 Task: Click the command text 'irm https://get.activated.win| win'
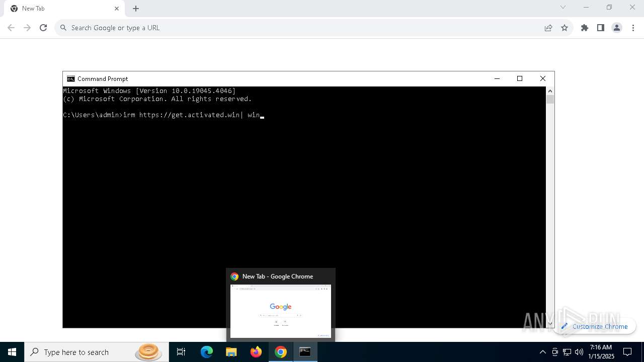point(192,115)
